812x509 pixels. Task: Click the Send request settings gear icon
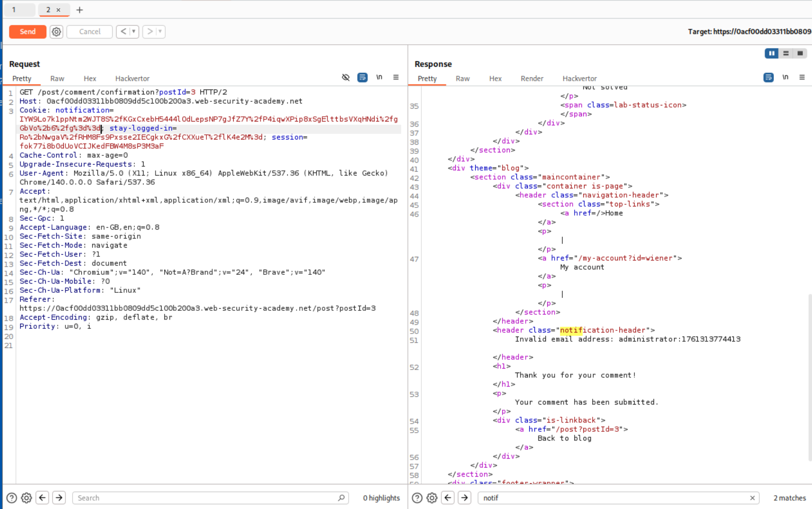tap(56, 32)
